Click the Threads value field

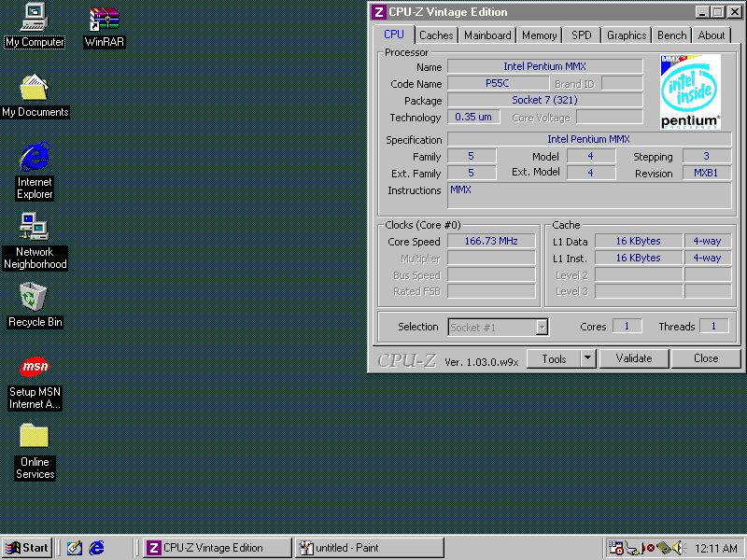pyautogui.click(x=713, y=326)
